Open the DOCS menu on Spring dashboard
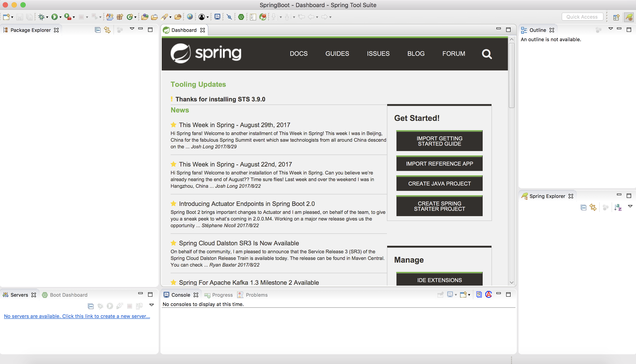Screen dimensions: 636x364 point(299,54)
